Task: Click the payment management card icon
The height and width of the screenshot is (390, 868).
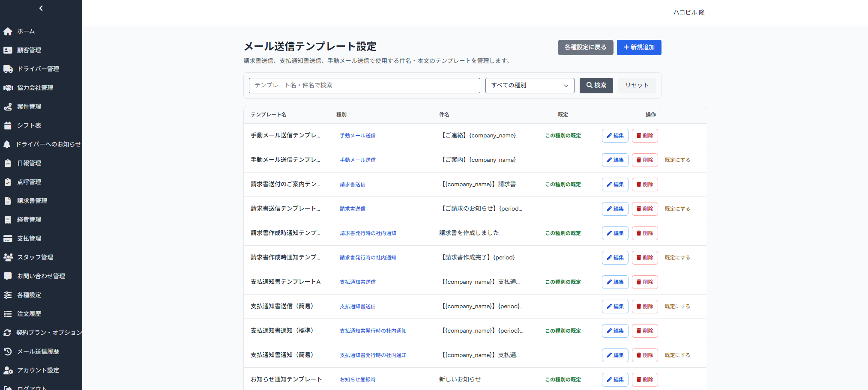Action: [x=8, y=238]
